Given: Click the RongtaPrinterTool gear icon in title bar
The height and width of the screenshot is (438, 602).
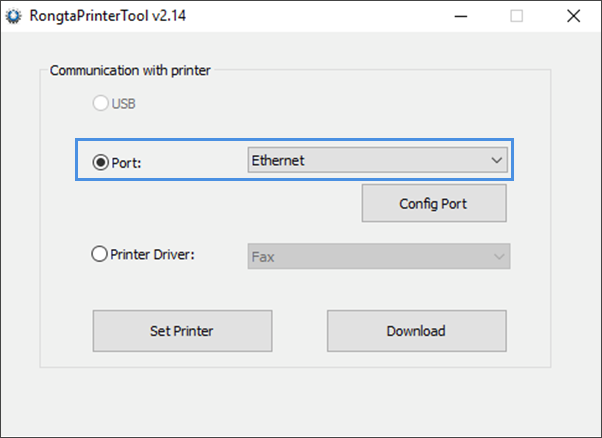Looking at the screenshot, I should 14,16.
